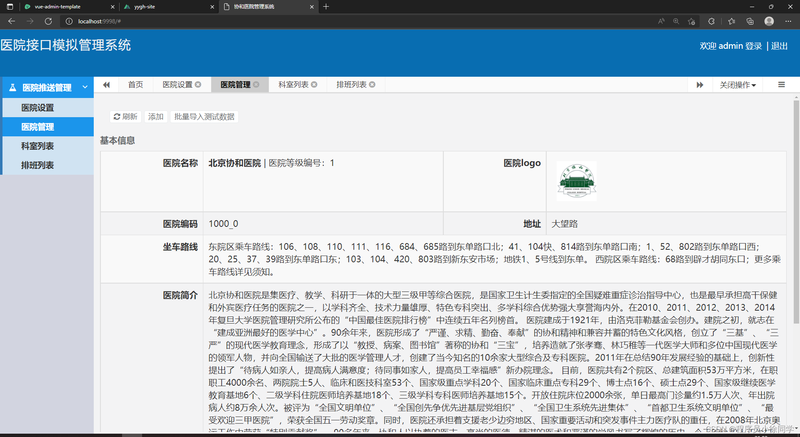Close the vue-admin-template browser tab
Image resolution: width=800 pixels, height=437 pixels.
click(x=113, y=7)
